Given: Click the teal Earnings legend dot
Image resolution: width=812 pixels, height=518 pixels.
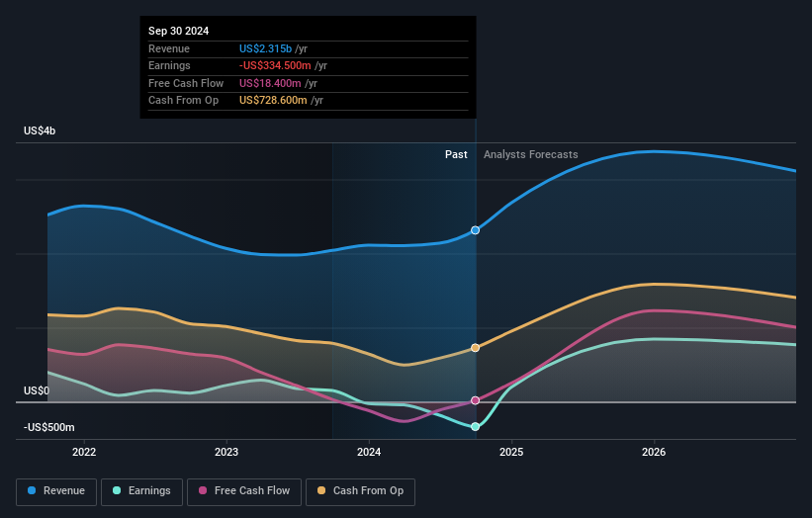Looking at the screenshot, I should 117,490.
